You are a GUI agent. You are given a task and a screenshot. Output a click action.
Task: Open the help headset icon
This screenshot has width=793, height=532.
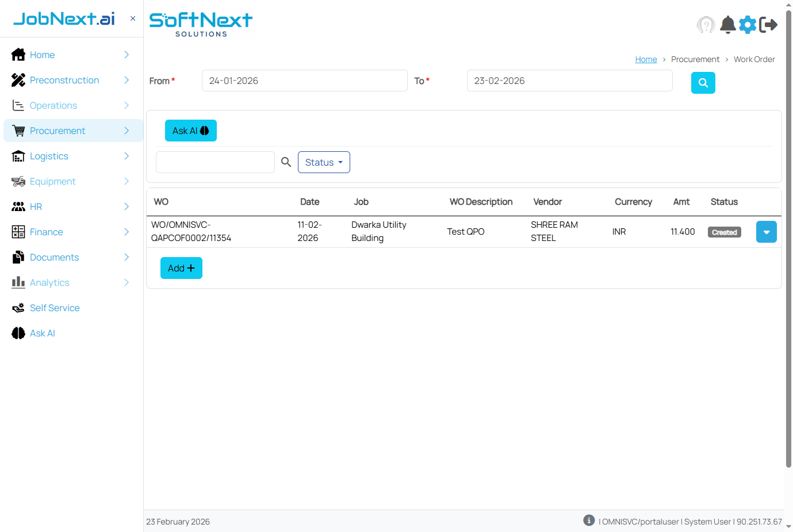706,25
